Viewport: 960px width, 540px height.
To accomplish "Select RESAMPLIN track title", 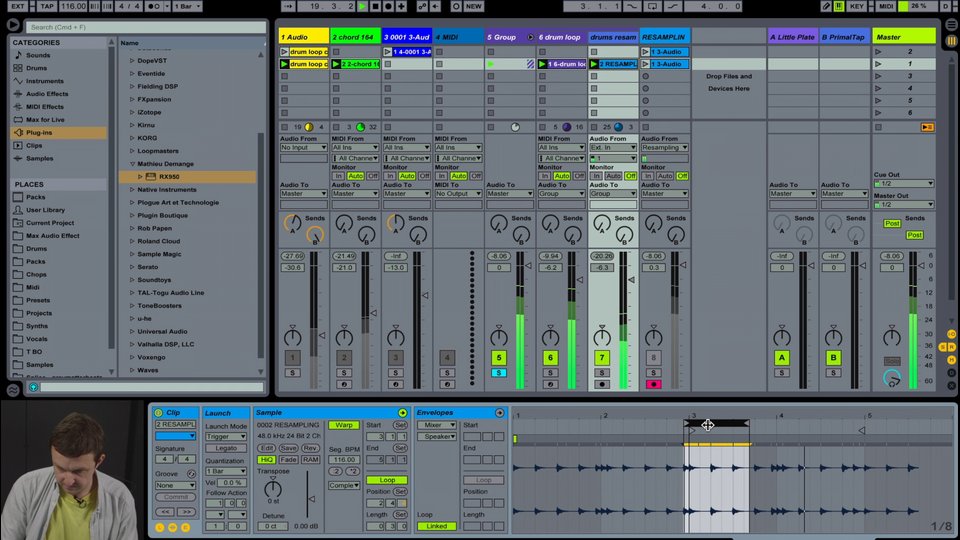I will point(664,37).
